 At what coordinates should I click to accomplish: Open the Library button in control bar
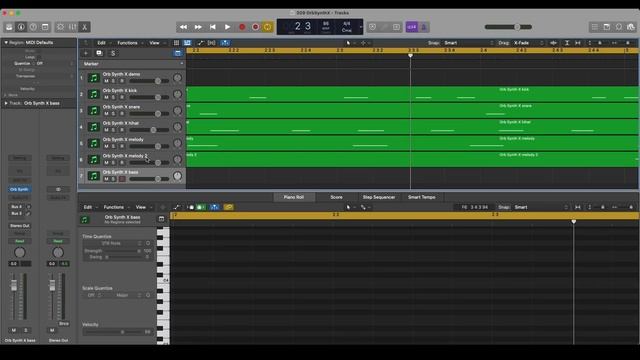[x=9, y=27]
